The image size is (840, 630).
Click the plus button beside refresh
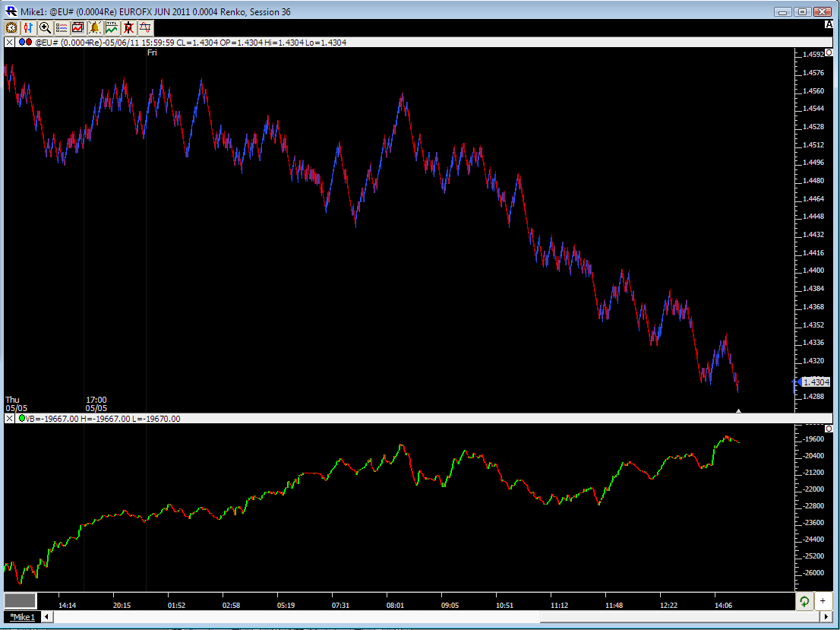(x=823, y=601)
